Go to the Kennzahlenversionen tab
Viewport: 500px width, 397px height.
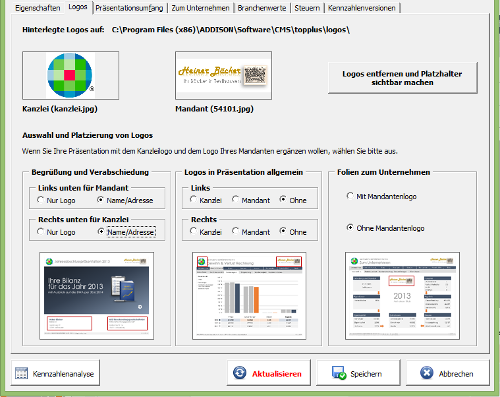pyautogui.click(x=362, y=8)
